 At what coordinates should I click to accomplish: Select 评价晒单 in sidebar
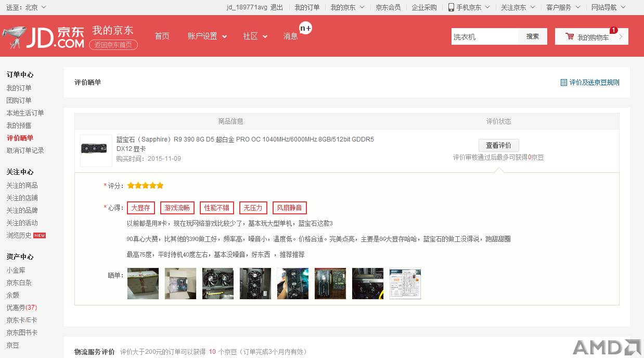(x=20, y=138)
